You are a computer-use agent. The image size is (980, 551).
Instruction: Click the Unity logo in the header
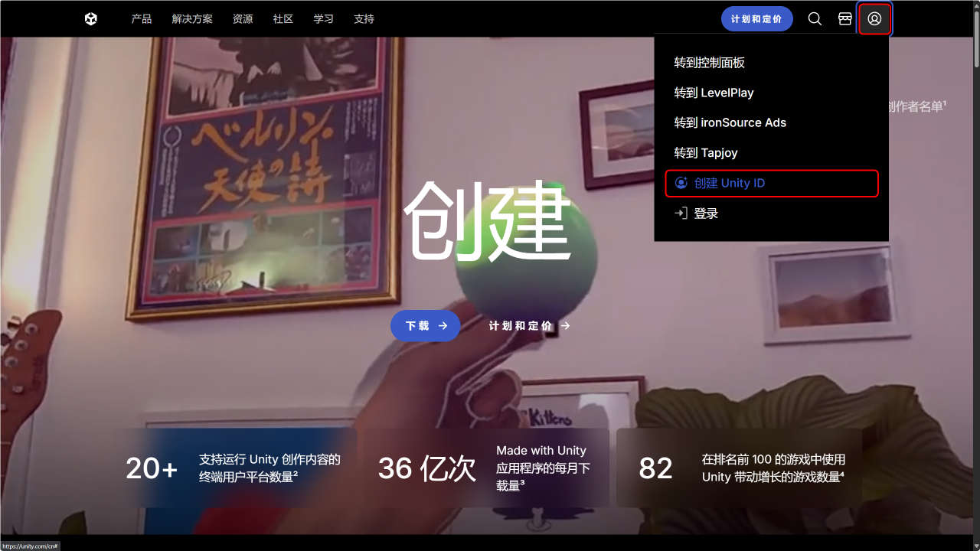coord(91,19)
